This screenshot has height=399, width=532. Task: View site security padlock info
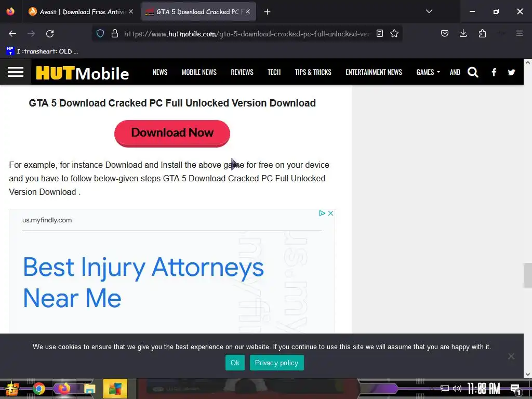tap(115, 33)
